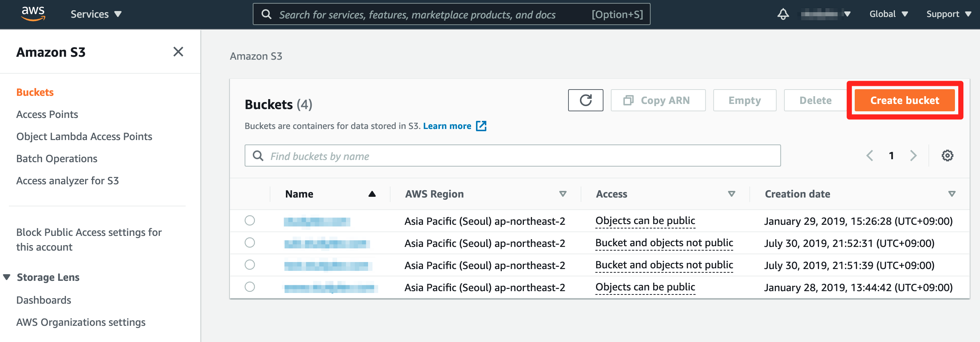Sort by AWS Region column arrow
Image resolution: width=980 pixels, height=342 pixels.
pyautogui.click(x=563, y=194)
